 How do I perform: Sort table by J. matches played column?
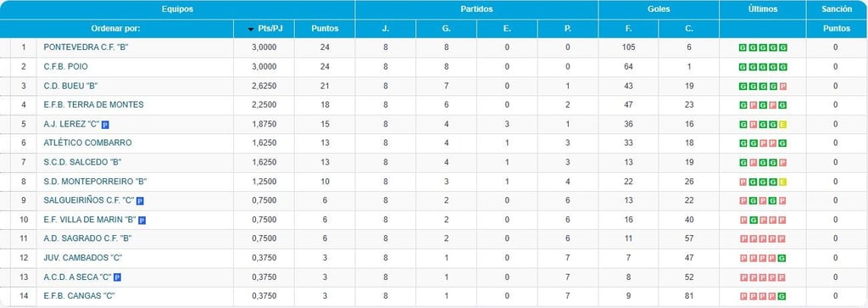coord(386,29)
